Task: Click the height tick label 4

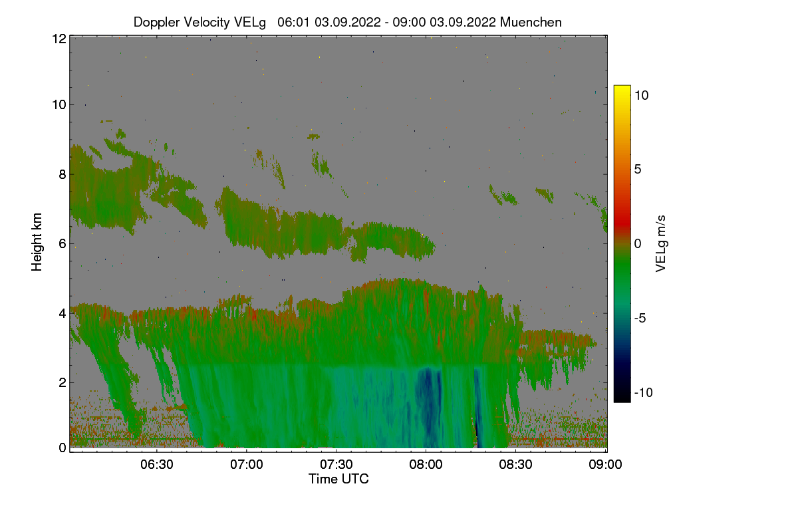Action: pos(62,312)
